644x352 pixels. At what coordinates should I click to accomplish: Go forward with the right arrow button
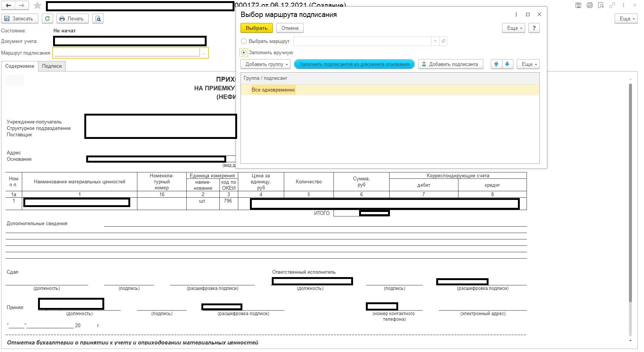pos(21,6)
